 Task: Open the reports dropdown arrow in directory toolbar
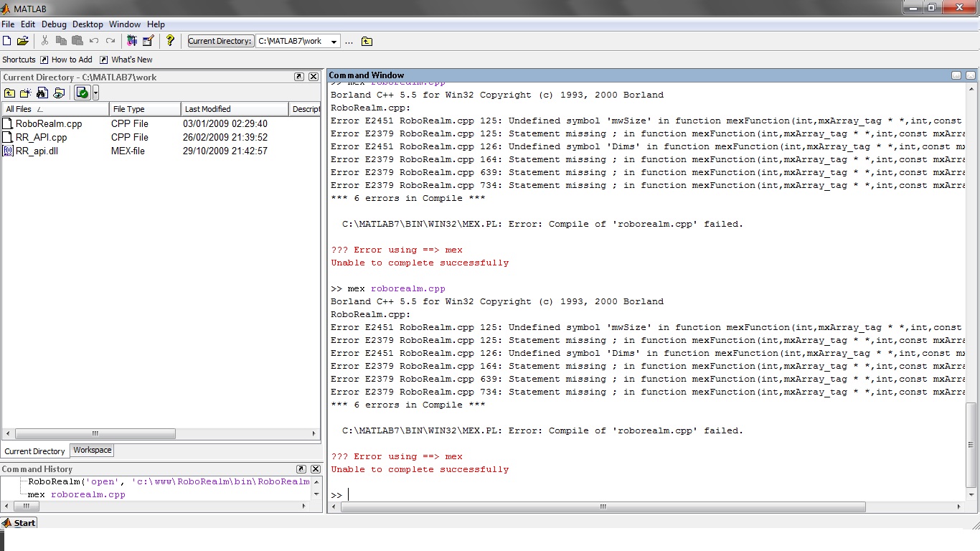point(95,93)
